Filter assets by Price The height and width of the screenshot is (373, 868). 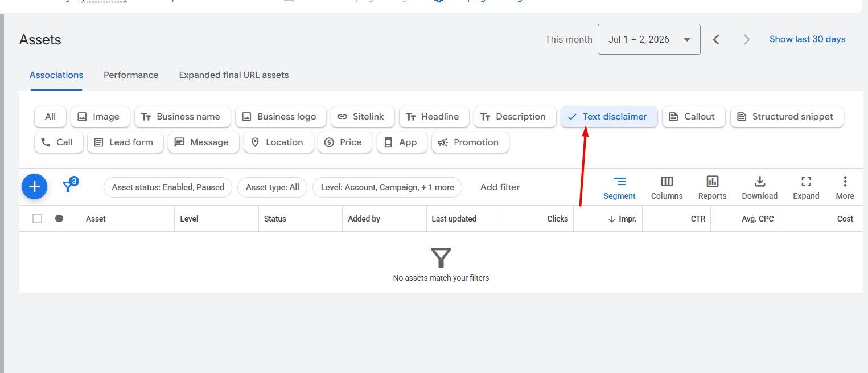[x=344, y=142]
